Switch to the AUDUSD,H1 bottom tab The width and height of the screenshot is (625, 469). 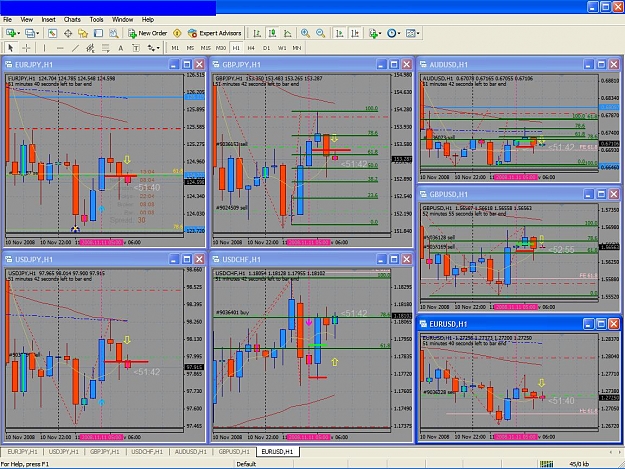pyautogui.click(x=191, y=452)
